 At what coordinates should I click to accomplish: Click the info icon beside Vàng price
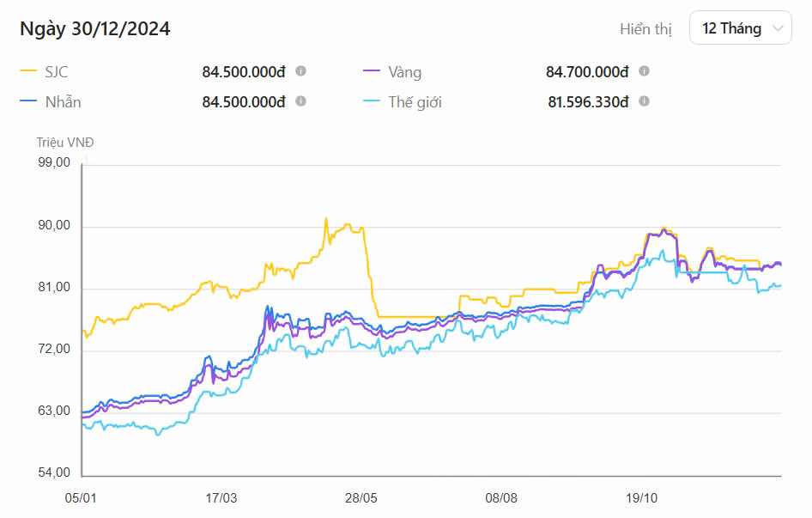point(644,72)
